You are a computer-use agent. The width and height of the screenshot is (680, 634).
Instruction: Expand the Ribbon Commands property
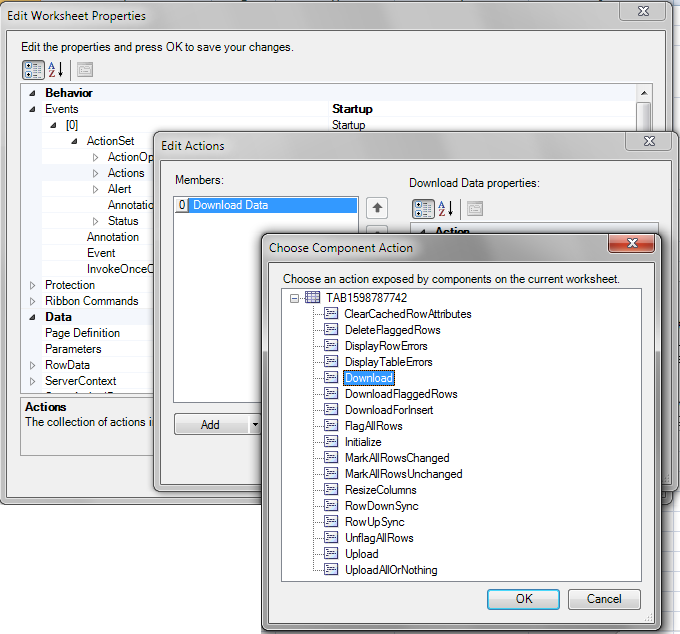33,301
